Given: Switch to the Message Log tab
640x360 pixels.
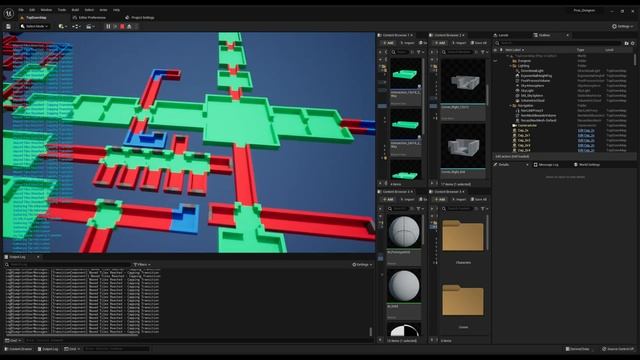Looking at the screenshot, I should 546,164.
